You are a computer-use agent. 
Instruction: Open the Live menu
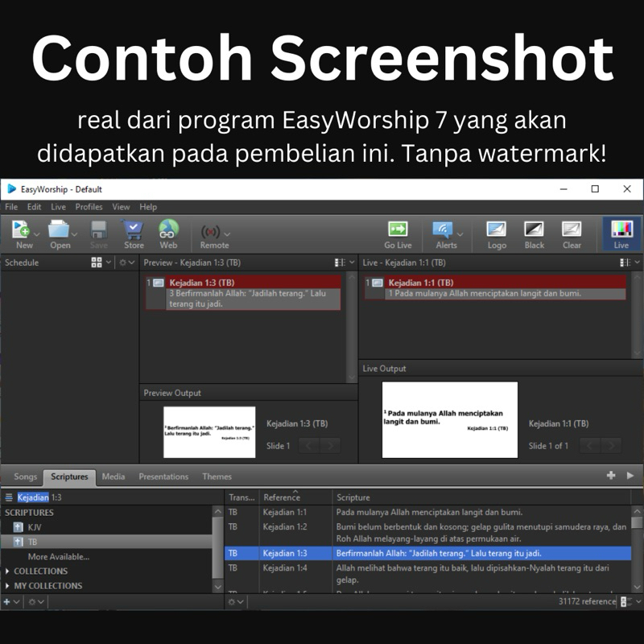(58, 207)
